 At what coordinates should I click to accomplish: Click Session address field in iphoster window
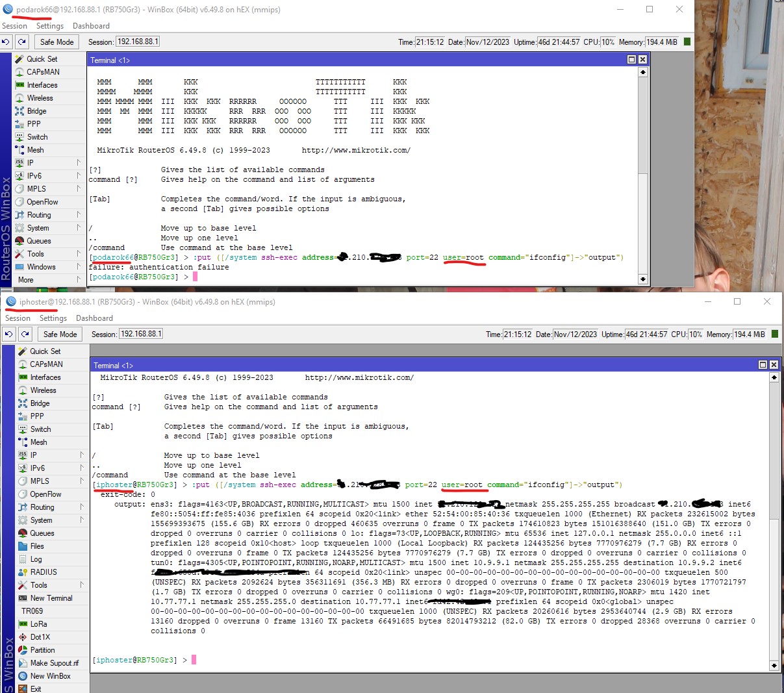(141, 334)
